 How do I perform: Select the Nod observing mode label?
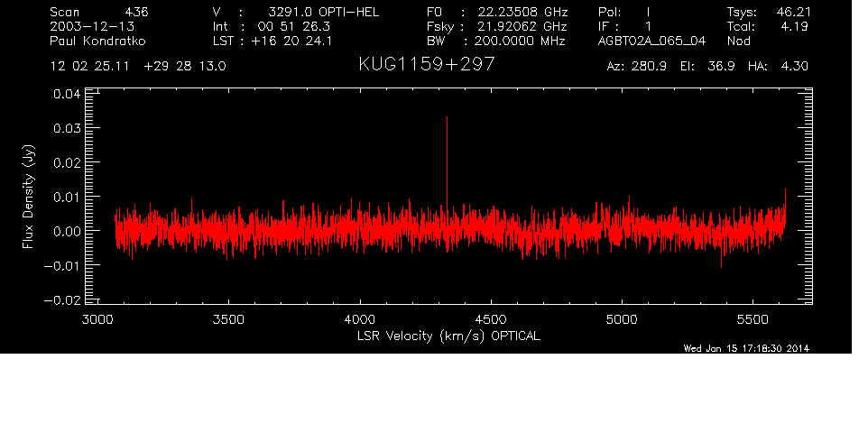pos(738,41)
